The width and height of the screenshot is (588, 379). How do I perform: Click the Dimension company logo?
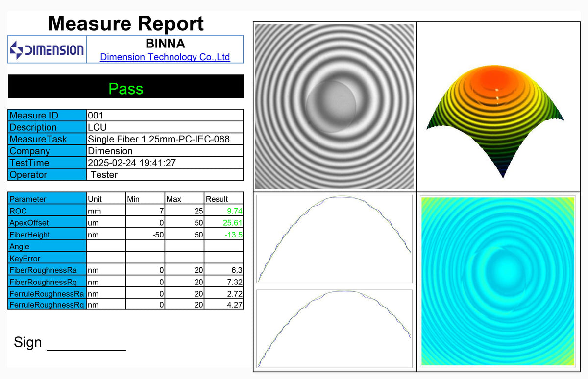(47, 49)
